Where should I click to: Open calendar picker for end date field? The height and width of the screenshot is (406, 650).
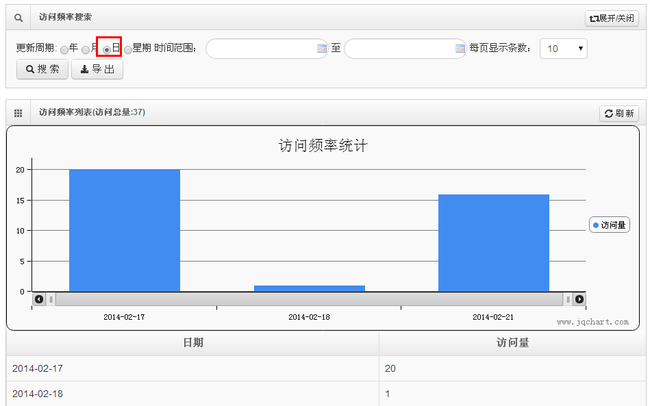(460, 49)
